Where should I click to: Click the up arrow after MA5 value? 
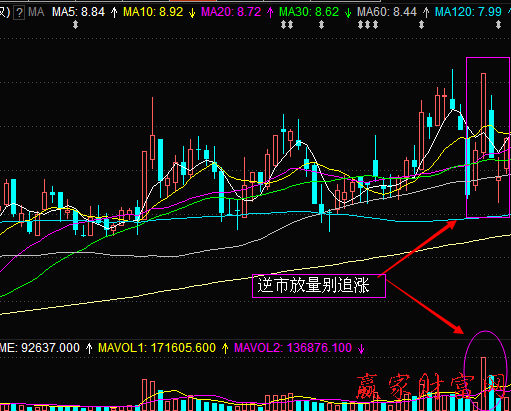click(114, 13)
